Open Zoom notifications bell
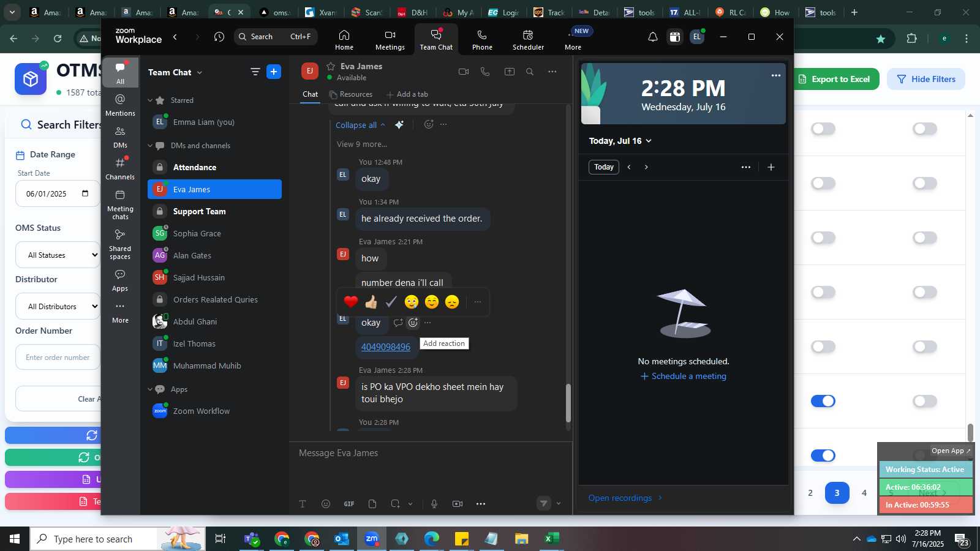Image resolution: width=980 pixels, height=551 pixels. point(653,37)
